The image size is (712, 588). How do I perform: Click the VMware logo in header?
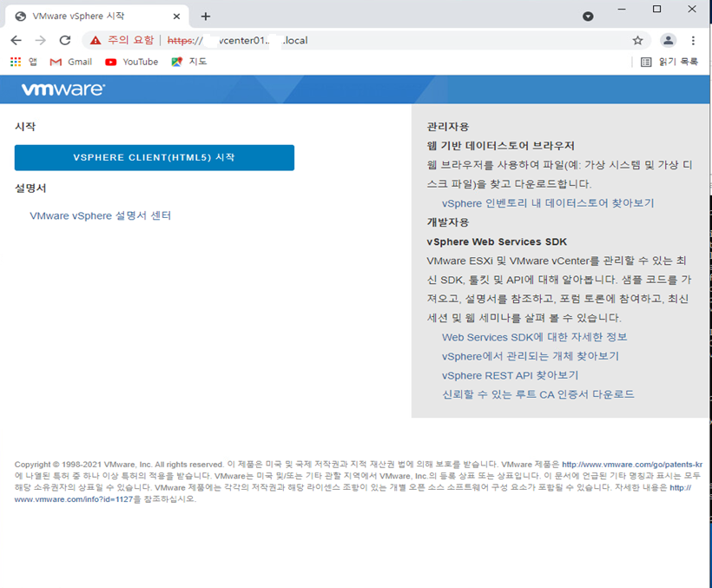63,89
